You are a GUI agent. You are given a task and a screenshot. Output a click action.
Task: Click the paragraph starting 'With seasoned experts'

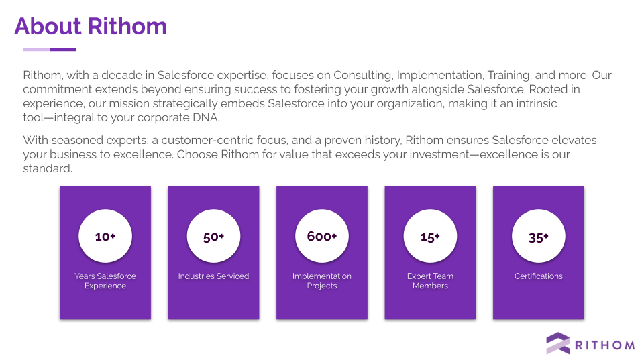tap(310, 154)
